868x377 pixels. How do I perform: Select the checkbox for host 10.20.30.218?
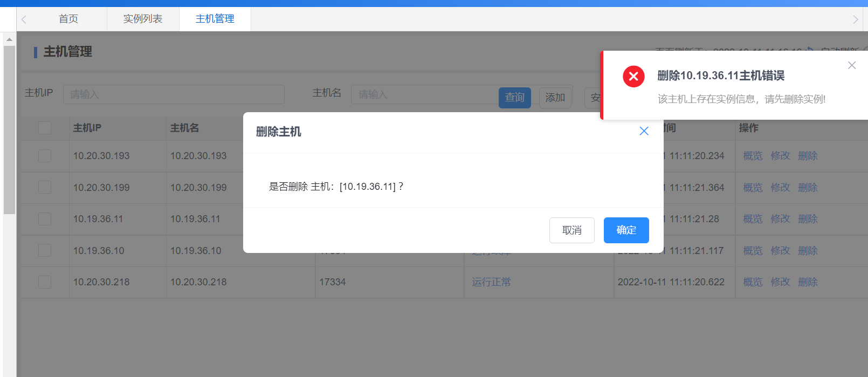pos(45,282)
